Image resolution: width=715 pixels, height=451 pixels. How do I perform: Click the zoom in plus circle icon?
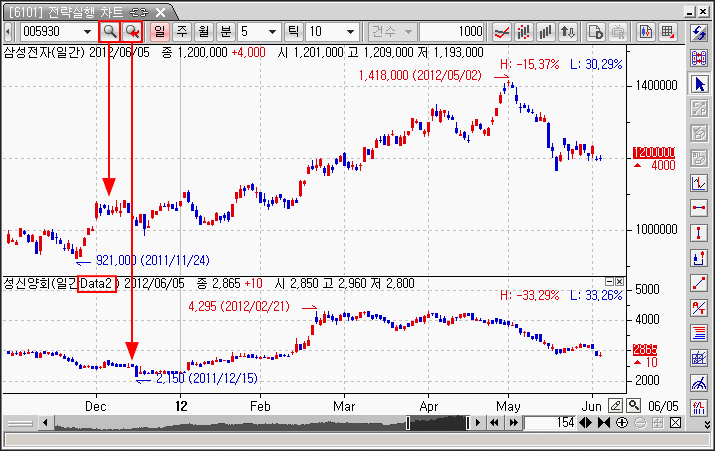(x=623, y=423)
